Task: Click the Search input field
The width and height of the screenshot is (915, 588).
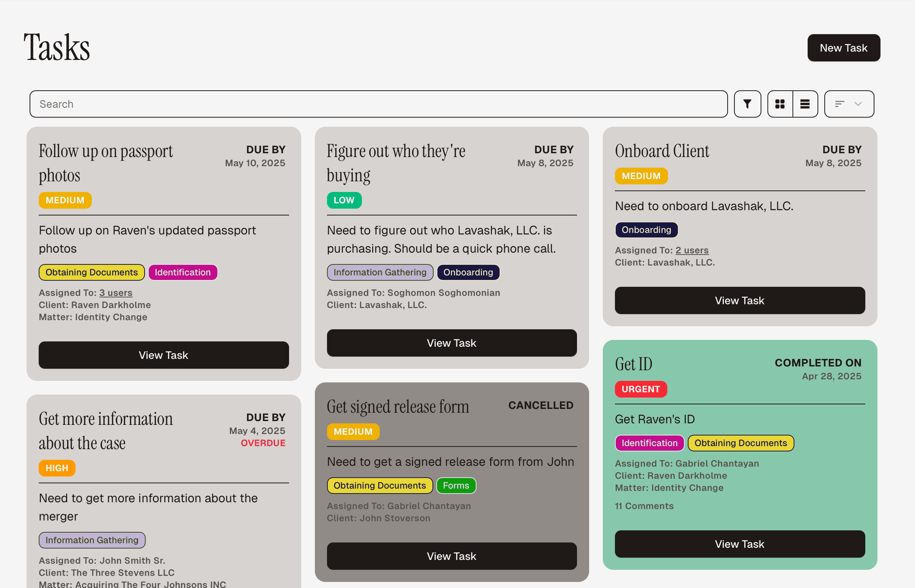Action: pos(378,104)
